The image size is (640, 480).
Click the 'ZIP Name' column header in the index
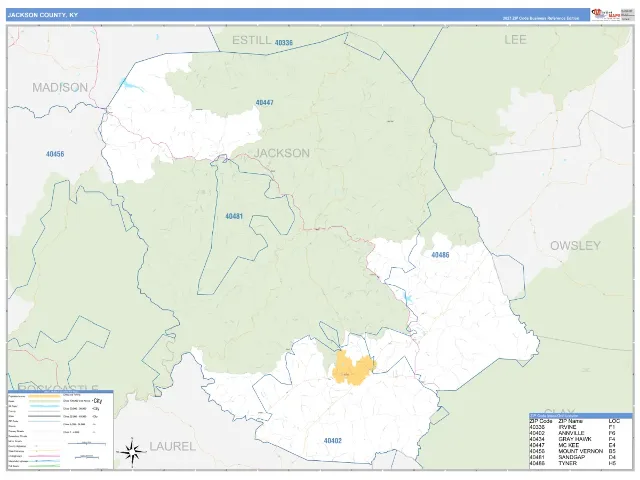coord(571,421)
